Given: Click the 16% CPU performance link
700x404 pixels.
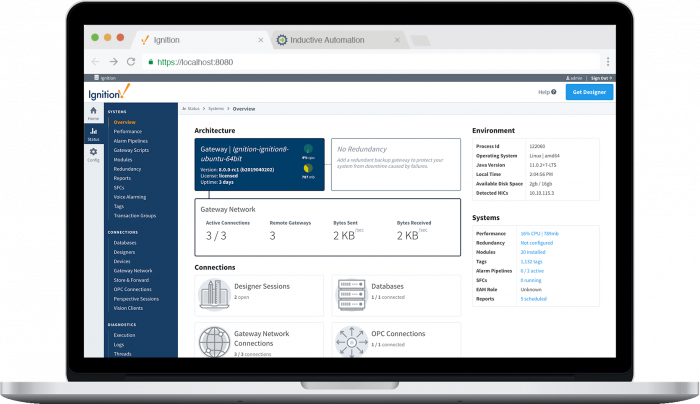Looking at the screenshot, I should coord(539,233).
